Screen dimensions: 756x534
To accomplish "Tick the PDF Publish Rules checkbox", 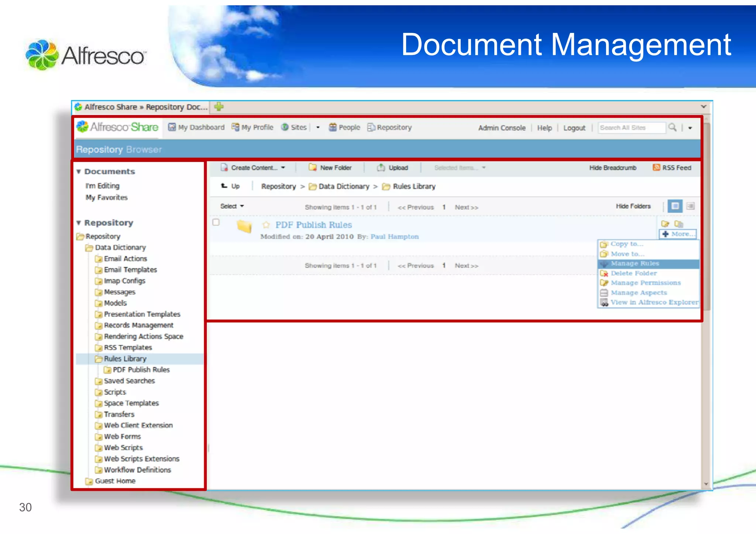I will pyautogui.click(x=216, y=222).
